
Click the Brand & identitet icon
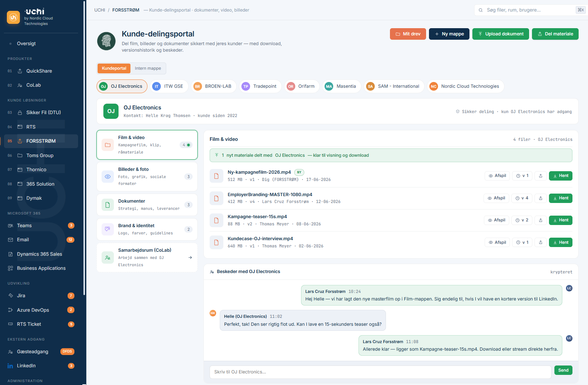(x=108, y=229)
